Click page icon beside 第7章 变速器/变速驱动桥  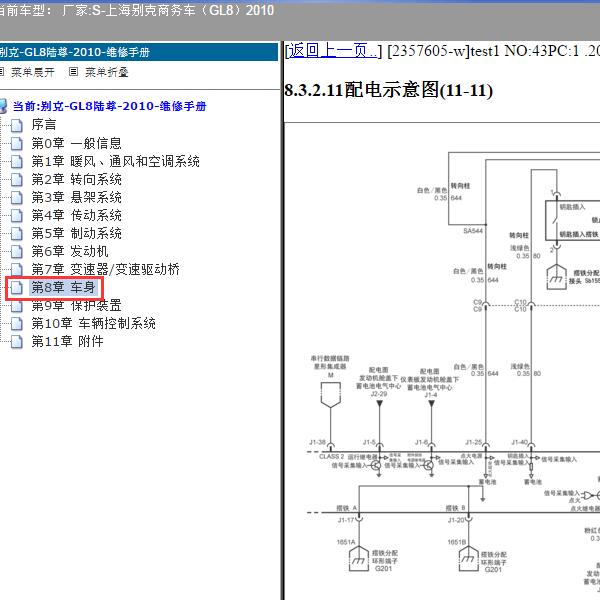click(x=16, y=269)
